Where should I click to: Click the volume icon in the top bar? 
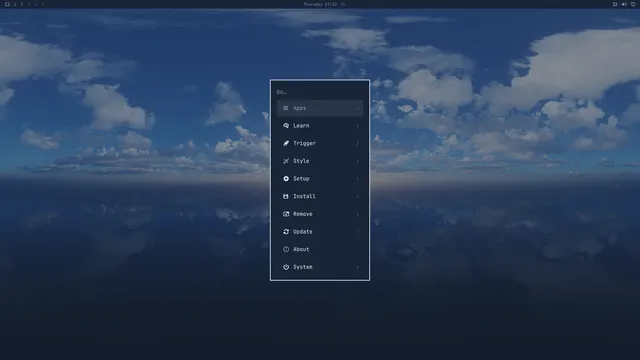click(624, 4)
